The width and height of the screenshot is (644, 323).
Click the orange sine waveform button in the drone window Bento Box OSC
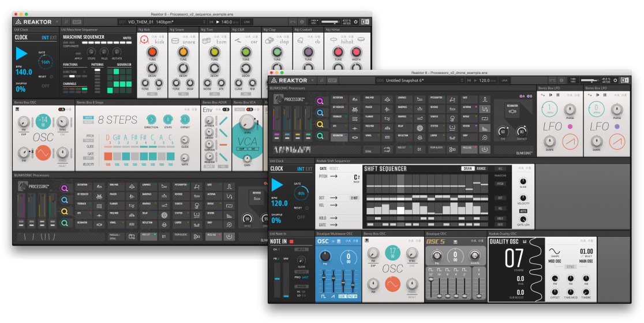point(392,284)
